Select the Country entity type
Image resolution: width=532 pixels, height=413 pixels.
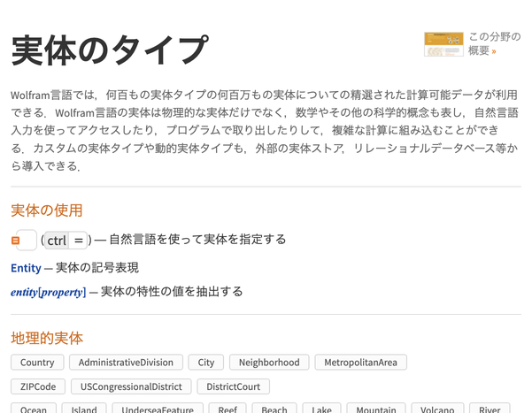37,363
